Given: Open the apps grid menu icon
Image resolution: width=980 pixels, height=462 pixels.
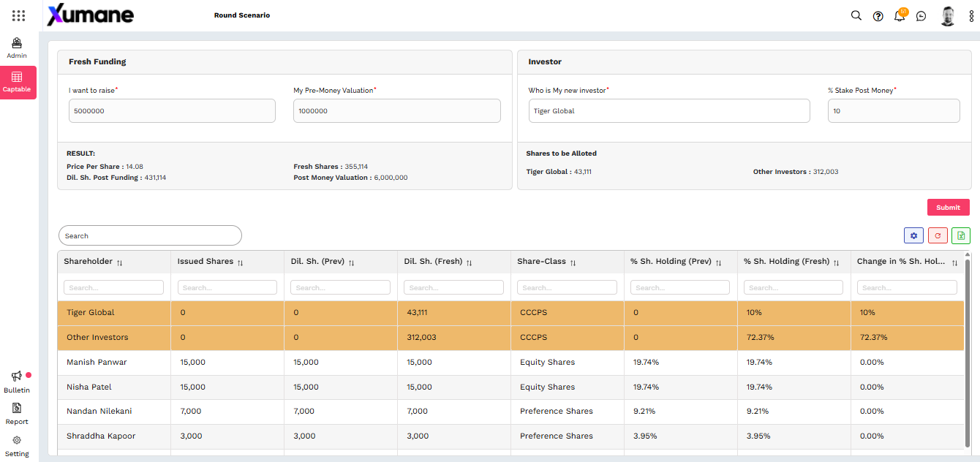Looking at the screenshot, I should (19, 15).
